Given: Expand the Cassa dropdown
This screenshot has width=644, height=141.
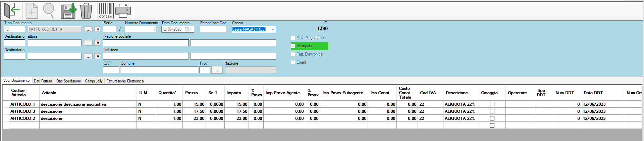Looking at the screenshot, I should pos(273,29).
